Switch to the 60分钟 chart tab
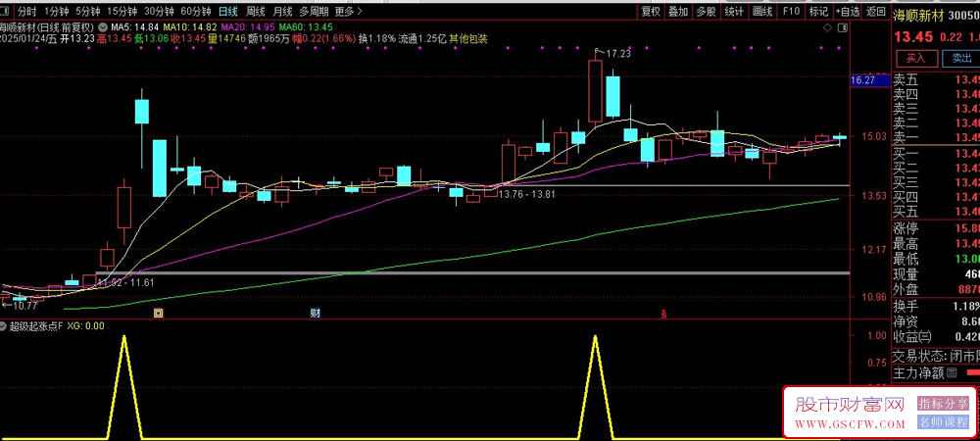Viewport: 980px width, 441px height. [x=195, y=11]
